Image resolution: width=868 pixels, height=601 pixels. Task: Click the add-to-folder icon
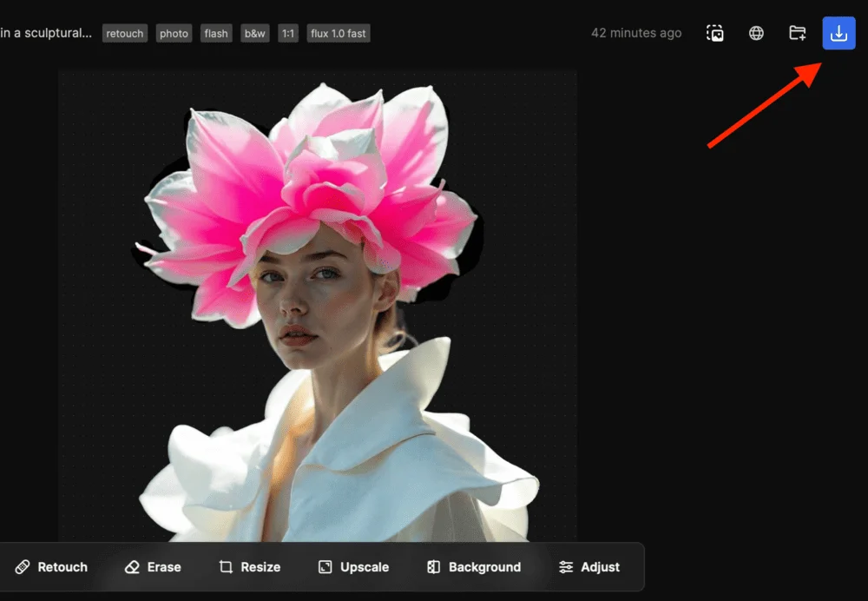[797, 34]
